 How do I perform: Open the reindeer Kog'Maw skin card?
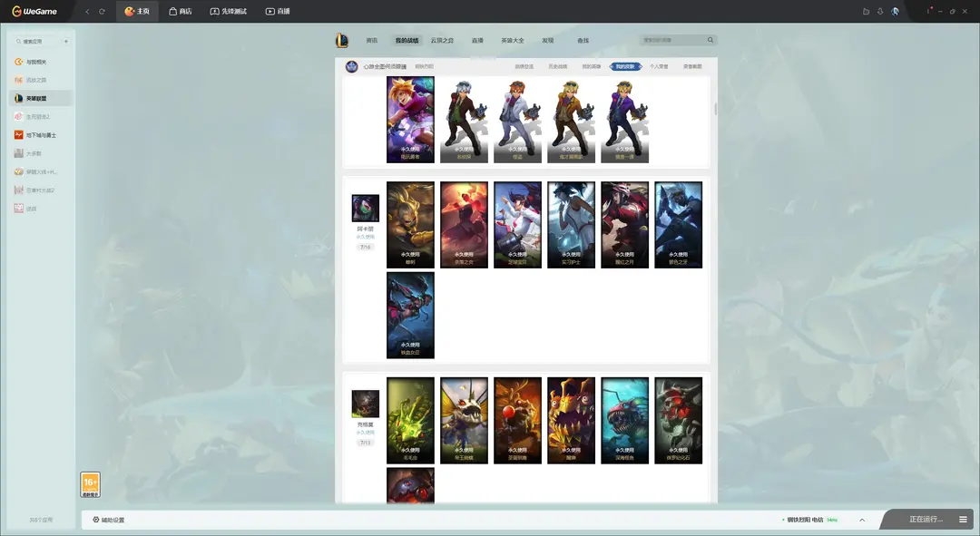click(x=517, y=421)
